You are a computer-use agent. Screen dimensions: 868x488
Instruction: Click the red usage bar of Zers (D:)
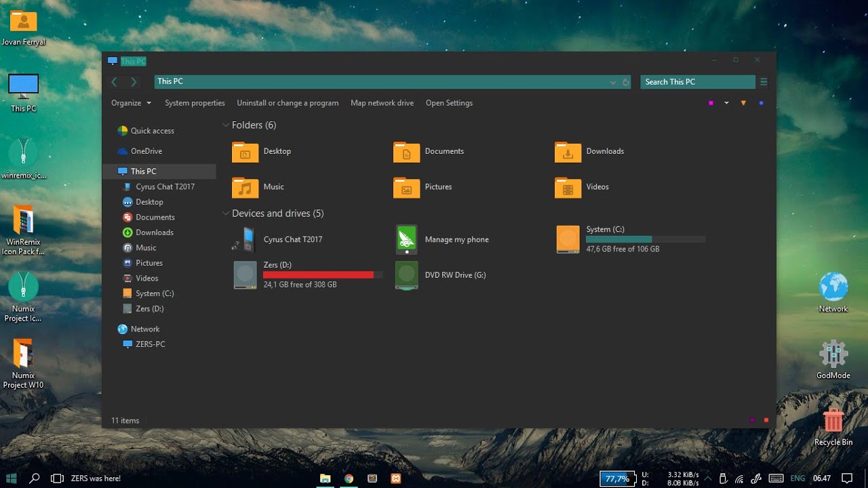tap(319, 274)
